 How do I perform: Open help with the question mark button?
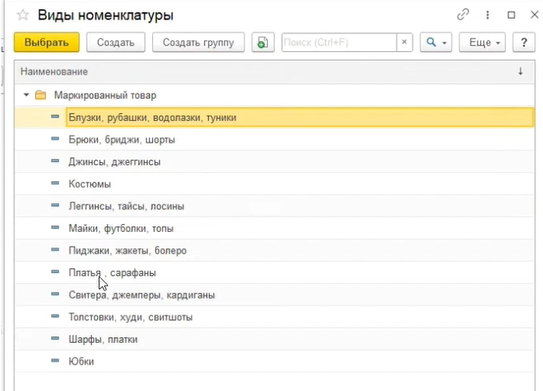point(524,43)
